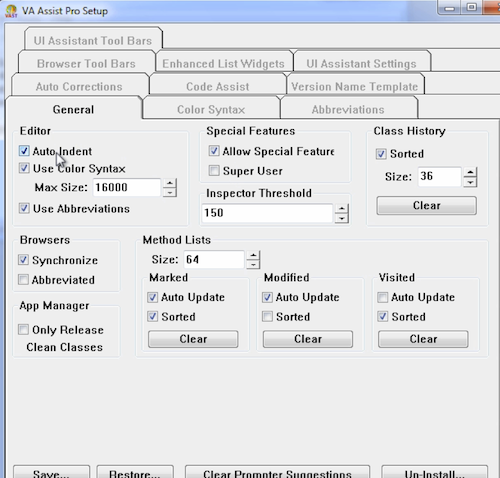Uncheck Marked Sorted checkbox
500x478 pixels.
[x=152, y=316]
